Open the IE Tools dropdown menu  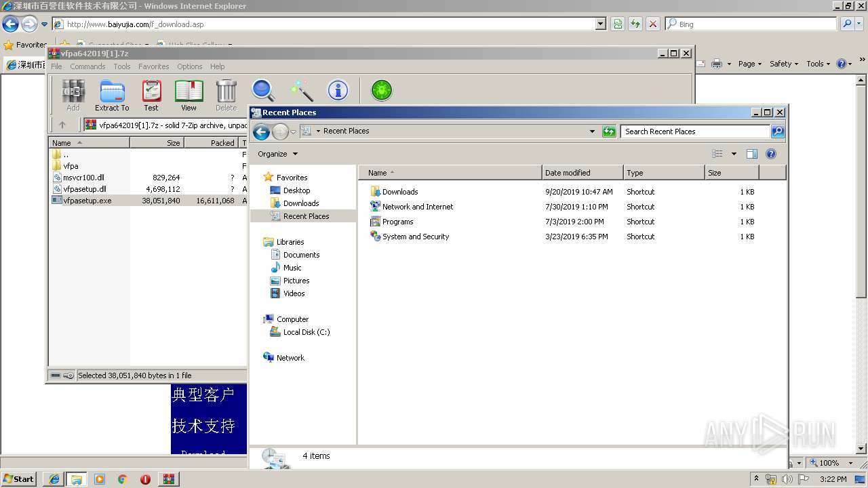pyautogui.click(x=818, y=64)
